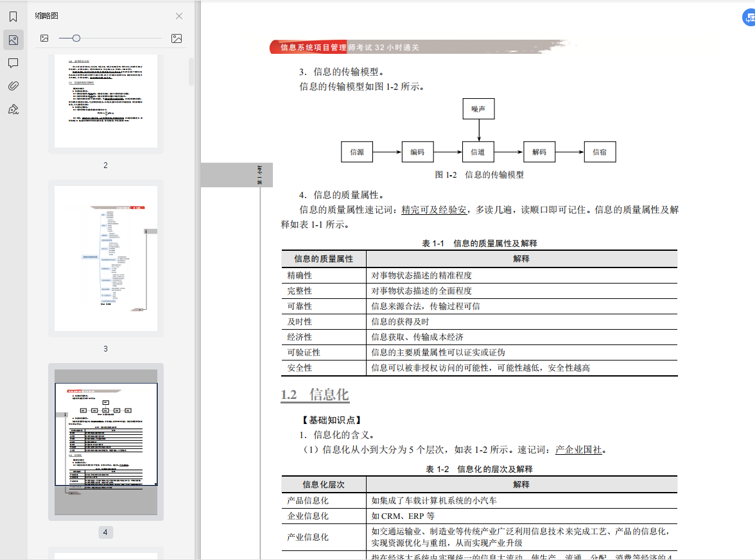Image resolution: width=755 pixels, height=560 pixels.
Task: Click table header 信息化层次
Action: [324, 484]
